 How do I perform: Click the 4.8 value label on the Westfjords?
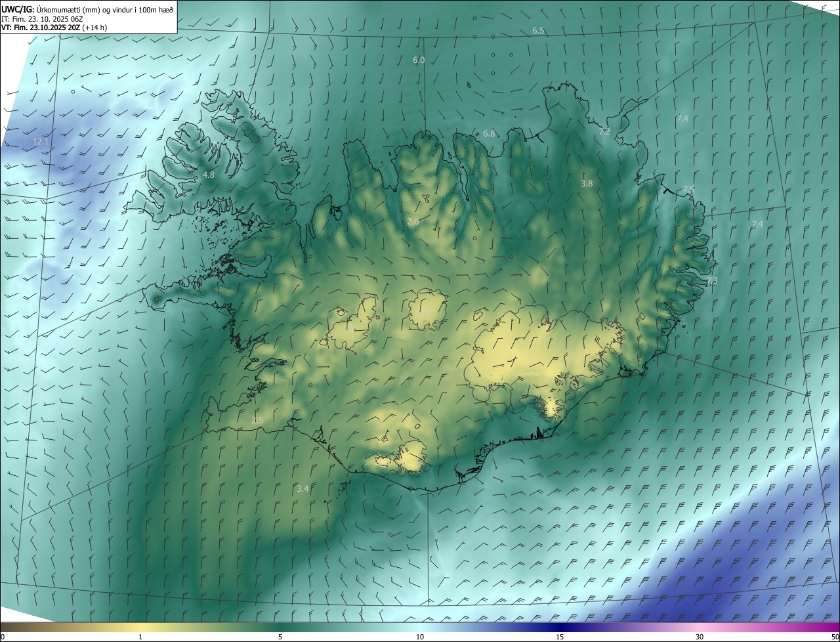[209, 175]
